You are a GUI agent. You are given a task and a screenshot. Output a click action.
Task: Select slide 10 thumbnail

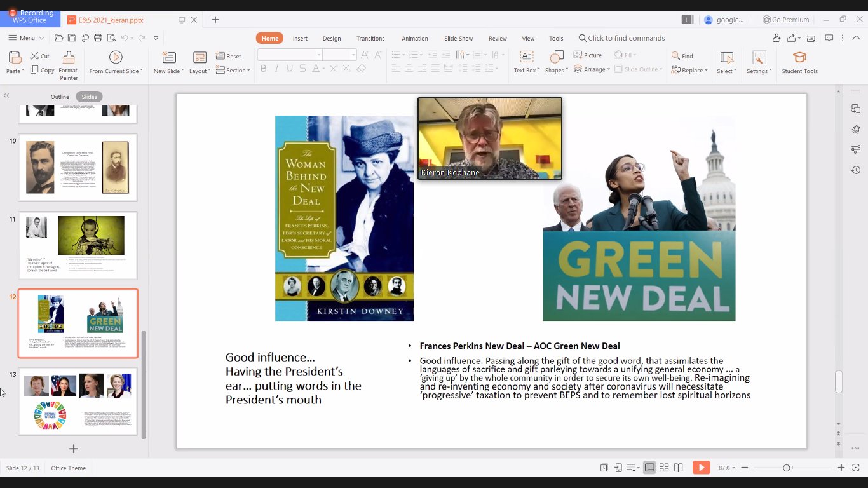tap(78, 168)
